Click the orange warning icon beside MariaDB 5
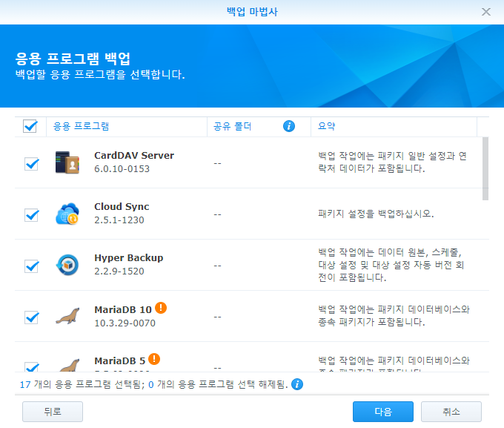504x428 pixels. (x=154, y=359)
